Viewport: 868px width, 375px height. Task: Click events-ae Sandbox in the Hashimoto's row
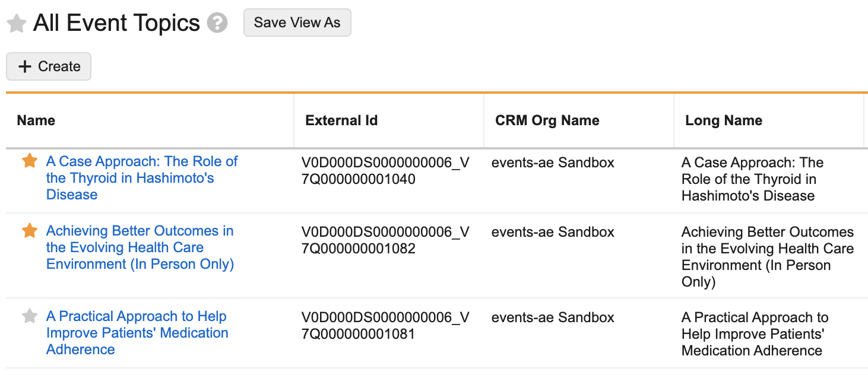[553, 163]
